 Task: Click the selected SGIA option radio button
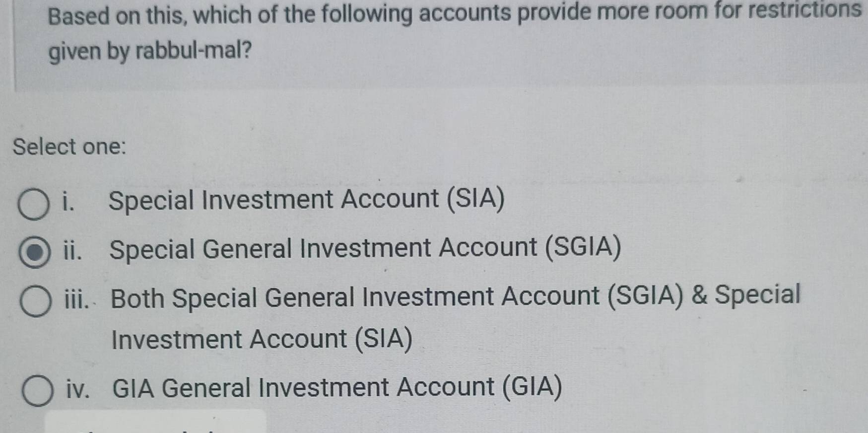[x=34, y=253]
